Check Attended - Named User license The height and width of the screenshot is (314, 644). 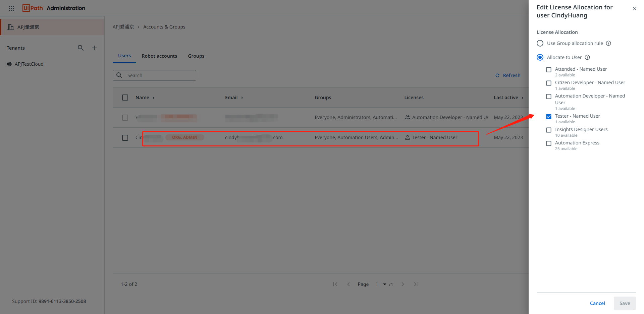pos(549,70)
